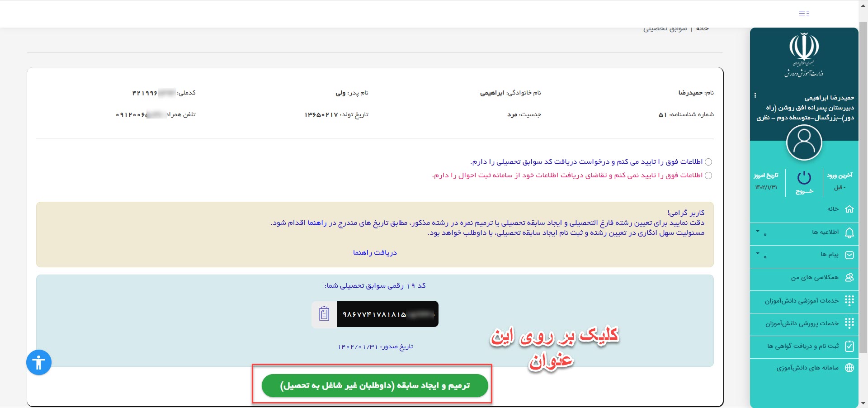The height and width of the screenshot is (408, 868).
Task: Click the notifications bell icon
Action: (849, 232)
